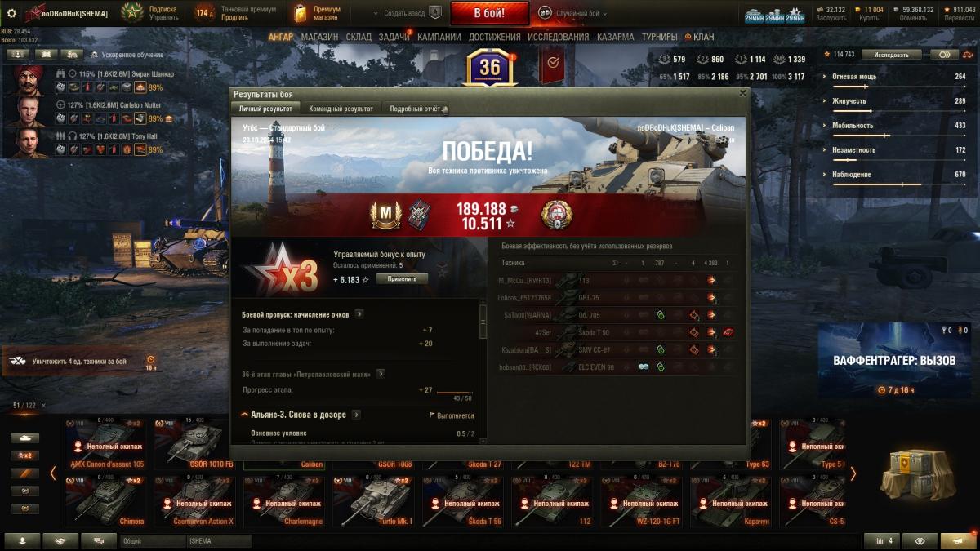Select Carleton Nutter crew portrait

click(x=30, y=112)
